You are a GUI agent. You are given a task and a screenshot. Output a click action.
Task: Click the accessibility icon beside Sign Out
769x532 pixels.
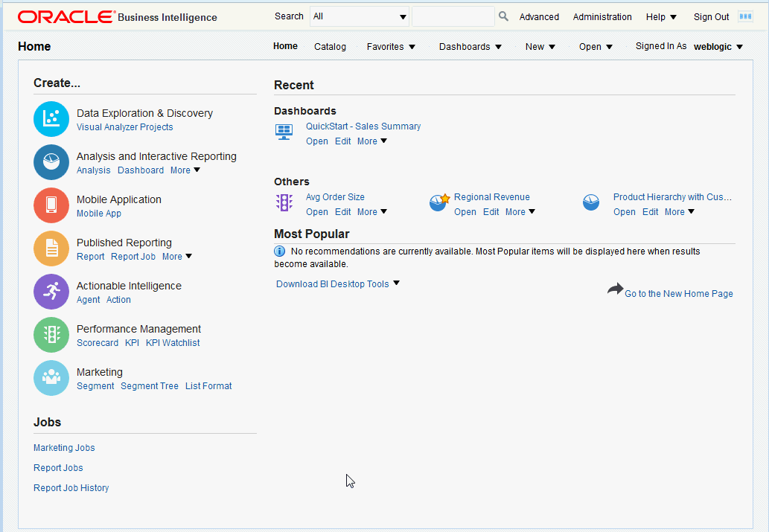click(x=745, y=16)
